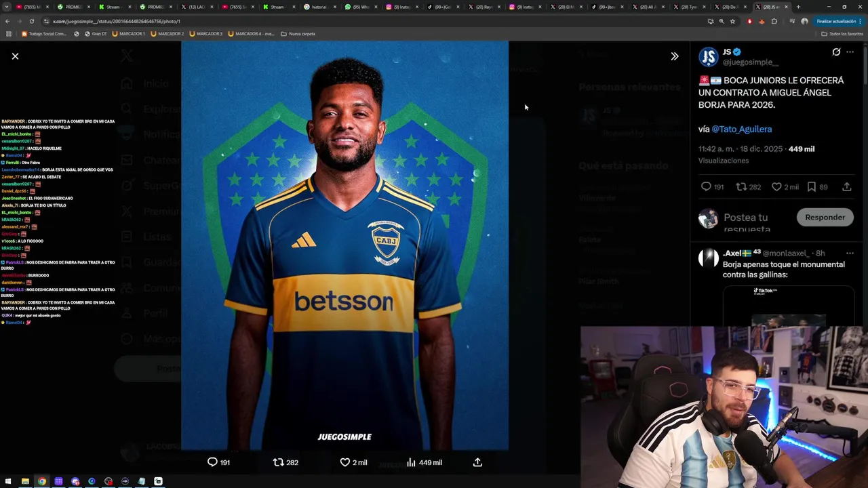The height and width of the screenshot is (488, 868).
Task: Like the post with the heart under the photo
Action: tap(344, 462)
